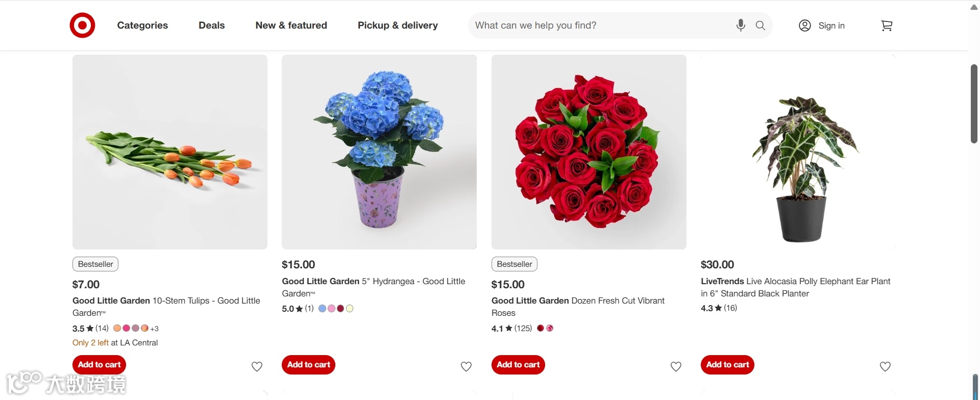Open Pickup & delivery menu

tap(398, 26)
